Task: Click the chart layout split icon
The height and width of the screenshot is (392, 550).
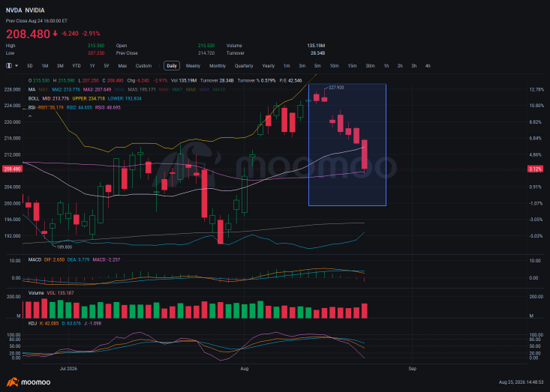Action: pyautogui.click(x=9, y=66)
